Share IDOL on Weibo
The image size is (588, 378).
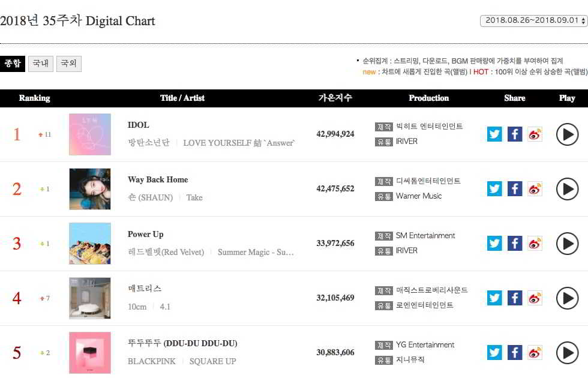(x=535, y=134)
